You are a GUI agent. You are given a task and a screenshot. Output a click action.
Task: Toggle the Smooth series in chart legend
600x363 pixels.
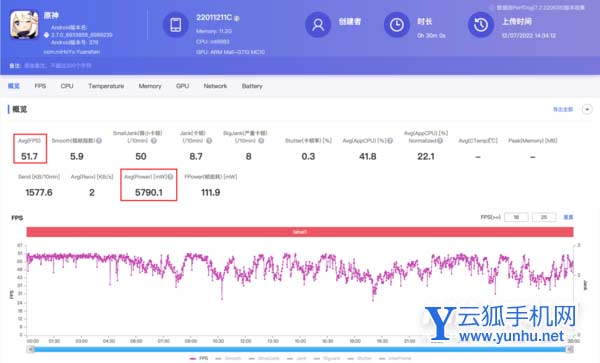point(228,358)
